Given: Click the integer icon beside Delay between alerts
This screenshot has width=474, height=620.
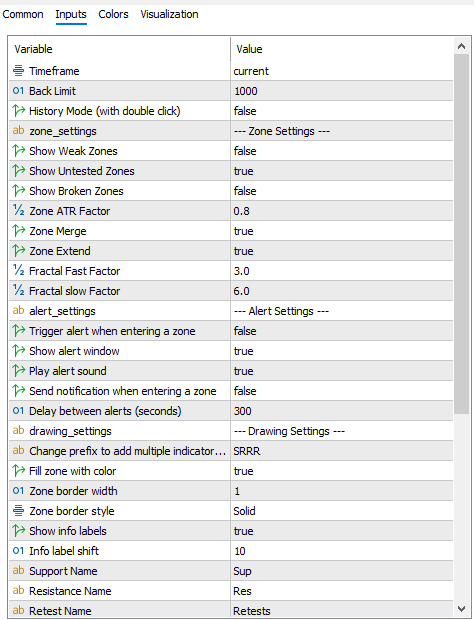Looking at the screenshot, I should [19, 411].
